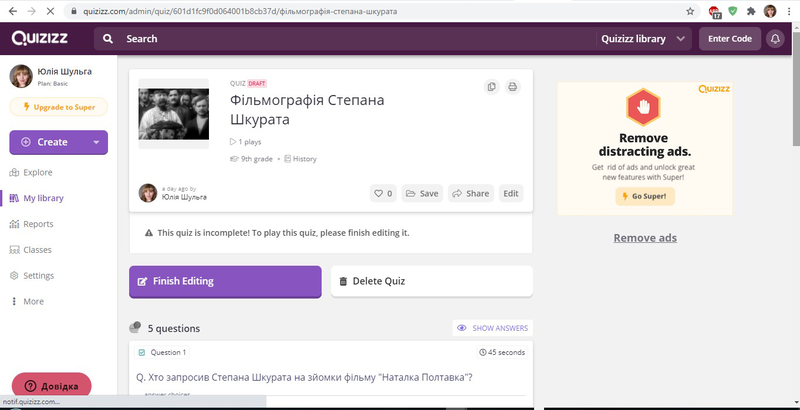Click the Quizizz logo in header

(x=39, y=38)
